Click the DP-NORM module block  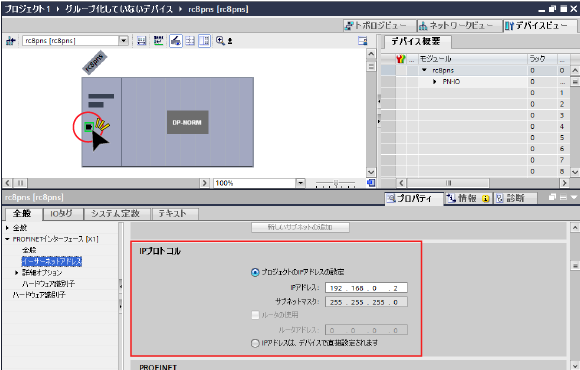(187, 122)
